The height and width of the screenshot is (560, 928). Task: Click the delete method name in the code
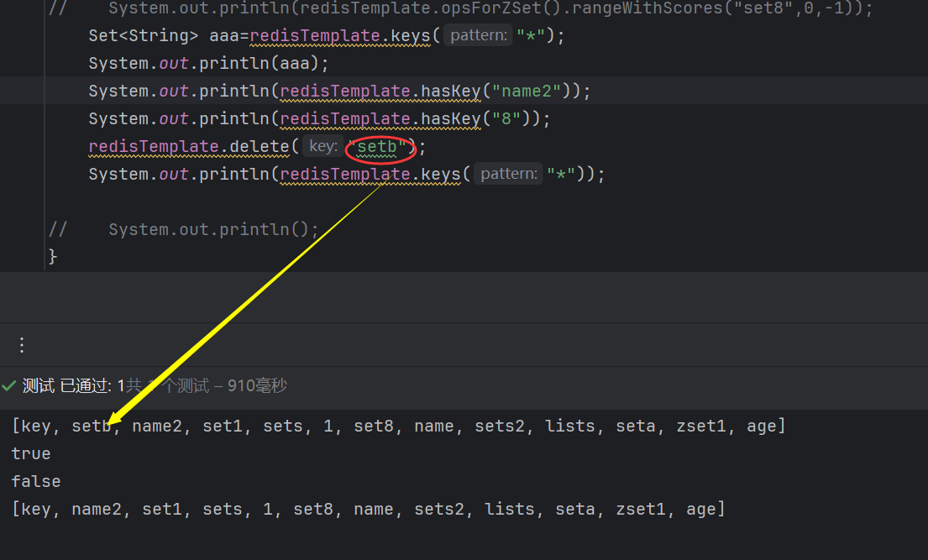258,147
